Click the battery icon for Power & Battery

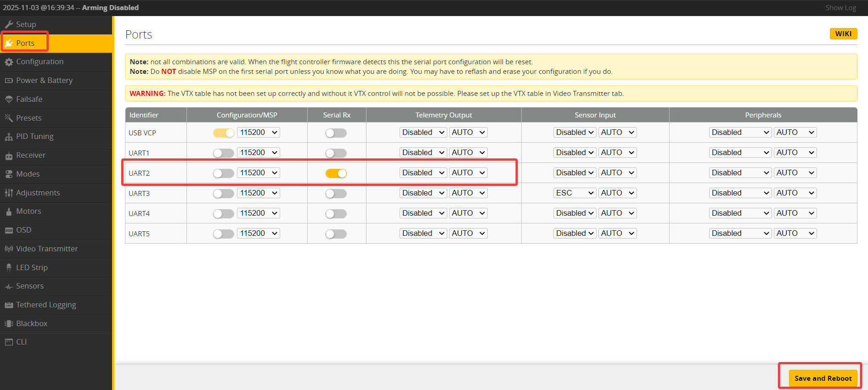coord(9,81)
